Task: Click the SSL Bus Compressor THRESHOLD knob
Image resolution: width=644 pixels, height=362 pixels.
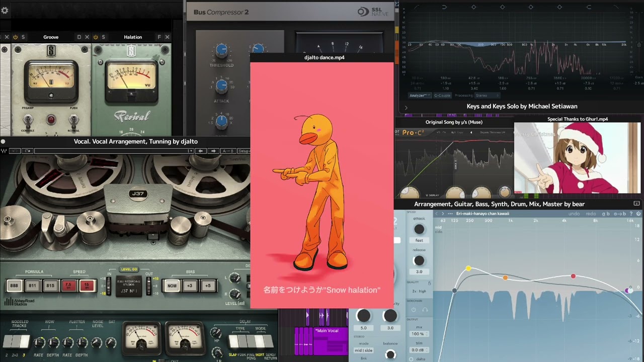Action: [x=221, y=50]
